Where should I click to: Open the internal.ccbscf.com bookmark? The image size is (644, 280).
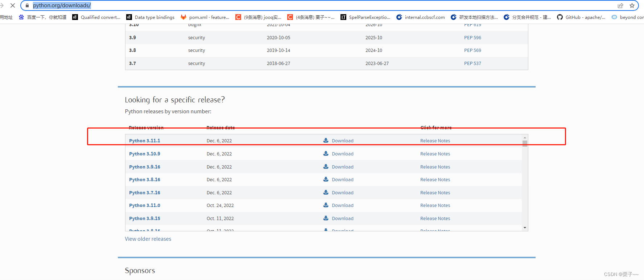click(421, 17)
